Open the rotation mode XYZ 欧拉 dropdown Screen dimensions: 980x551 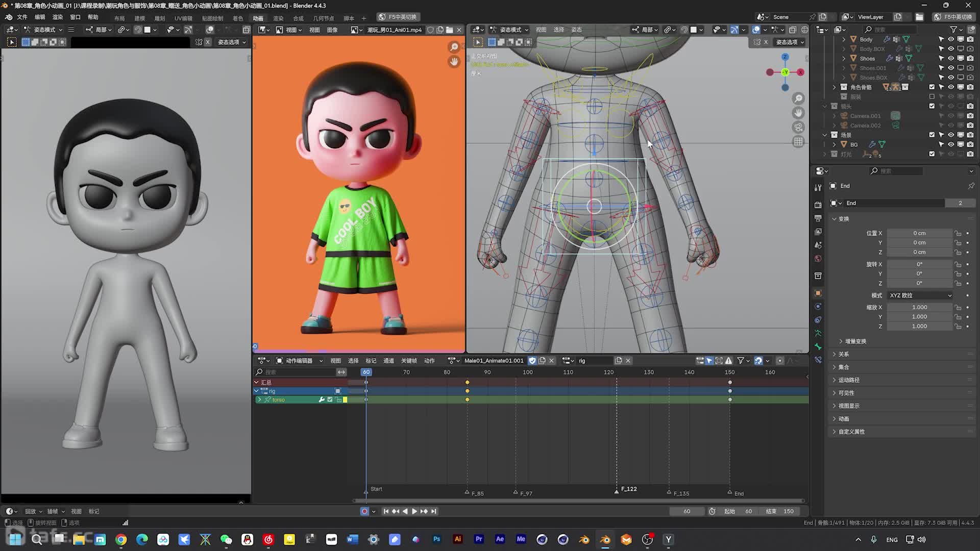(x=920, y=295)
